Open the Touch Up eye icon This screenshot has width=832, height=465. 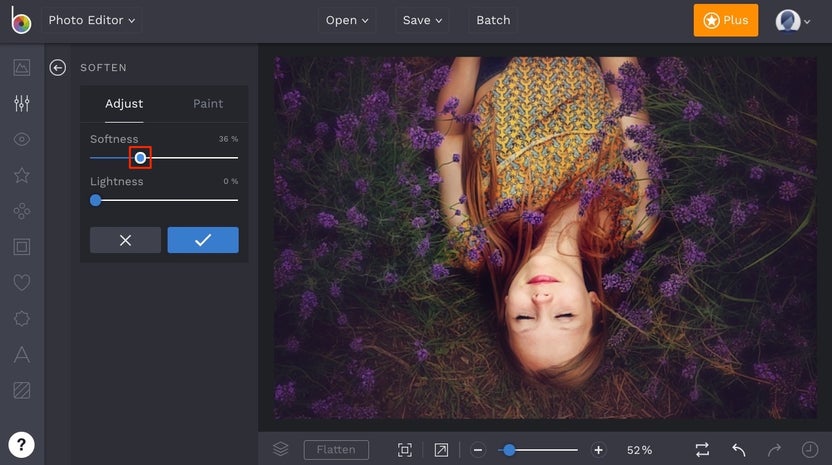click(22, 139)
